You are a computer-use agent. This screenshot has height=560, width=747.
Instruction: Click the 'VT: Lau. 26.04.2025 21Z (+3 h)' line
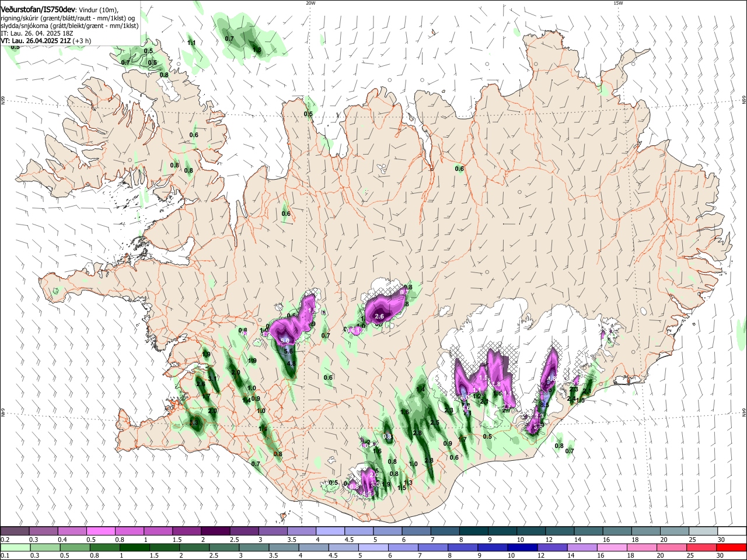coord(46,41)
